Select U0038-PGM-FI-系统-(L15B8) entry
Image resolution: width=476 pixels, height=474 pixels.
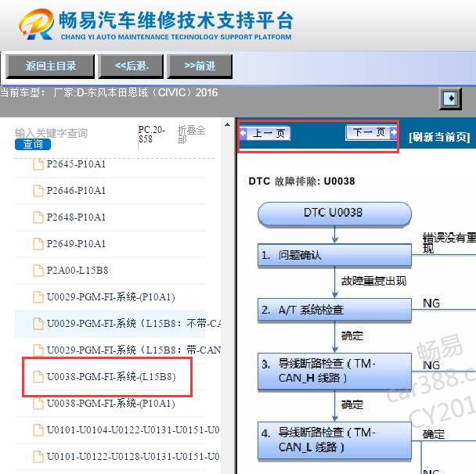[111, 377]
